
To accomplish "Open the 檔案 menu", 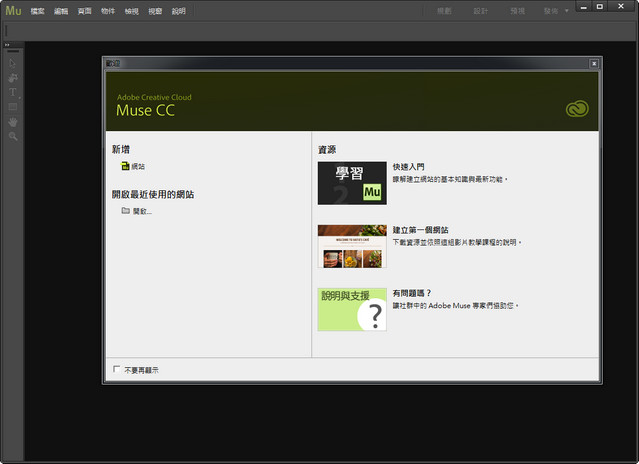I will click(x=37, y=11).
